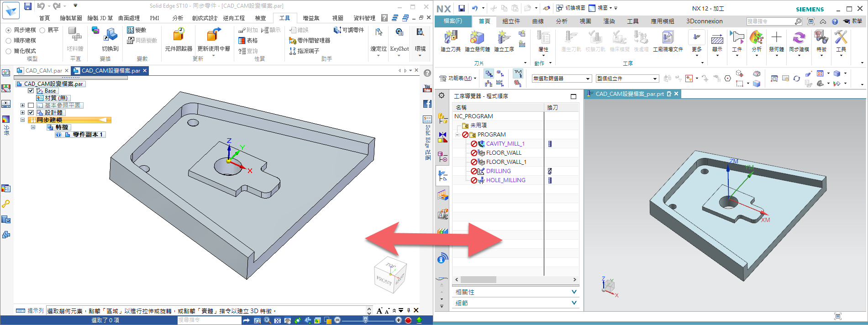Viewport: 868px width, 325px height.
Task: Switch to the 檢查 tab in Solid Edge
Action: click(x=260, y=18)
